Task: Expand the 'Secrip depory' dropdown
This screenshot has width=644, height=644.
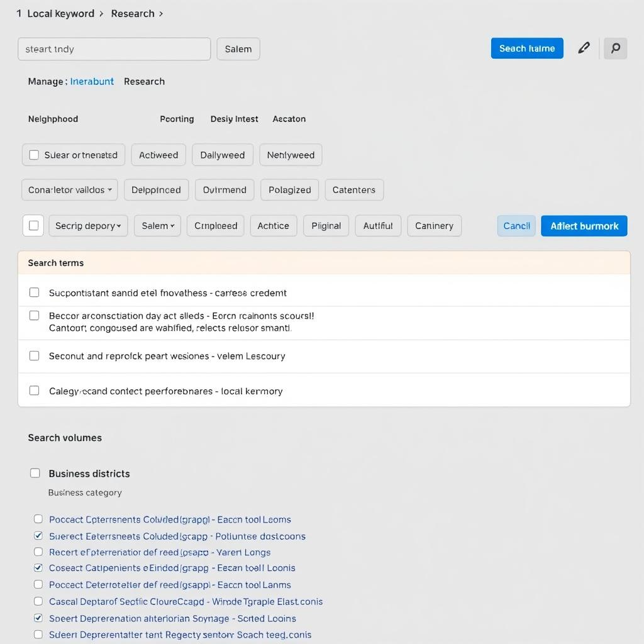Action: tap(88, 226)
